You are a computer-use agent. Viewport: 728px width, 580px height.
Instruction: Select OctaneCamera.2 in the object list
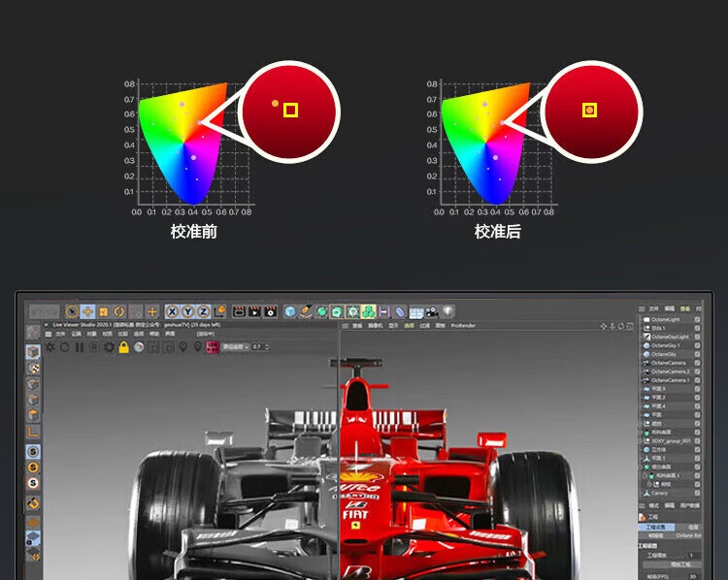tap(671, 371)
